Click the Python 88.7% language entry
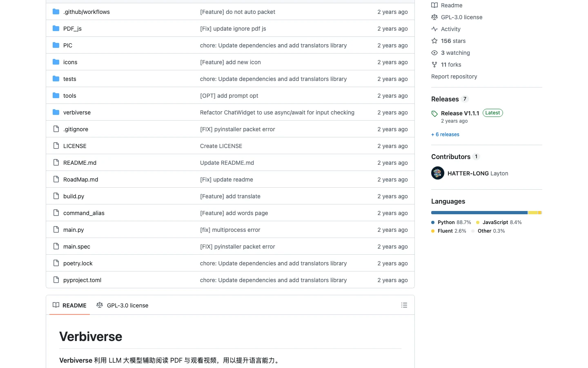Screen dimensions: 588x368 [x=451, y=222]
